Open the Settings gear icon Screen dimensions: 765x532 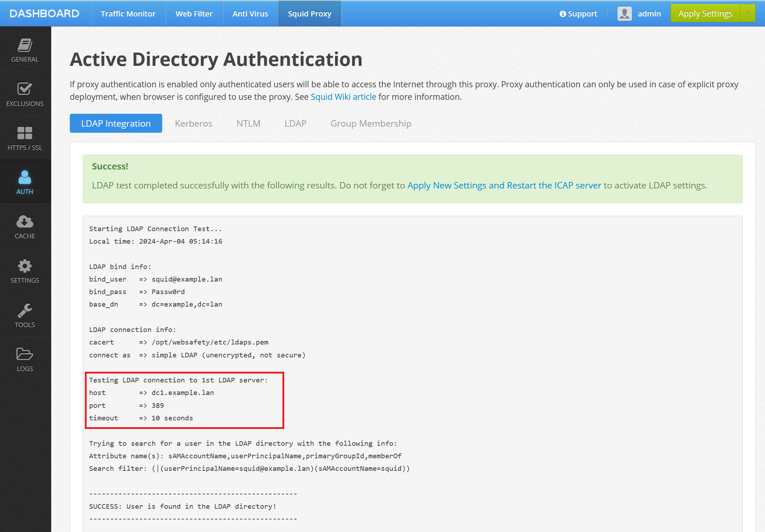[25, 266]
